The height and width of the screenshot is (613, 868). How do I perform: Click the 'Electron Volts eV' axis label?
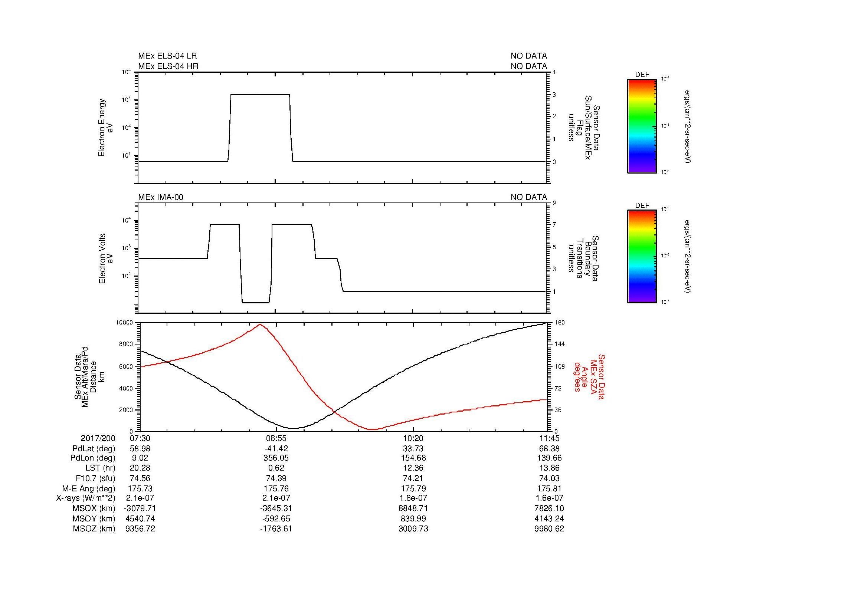click(x=105, y=258)
